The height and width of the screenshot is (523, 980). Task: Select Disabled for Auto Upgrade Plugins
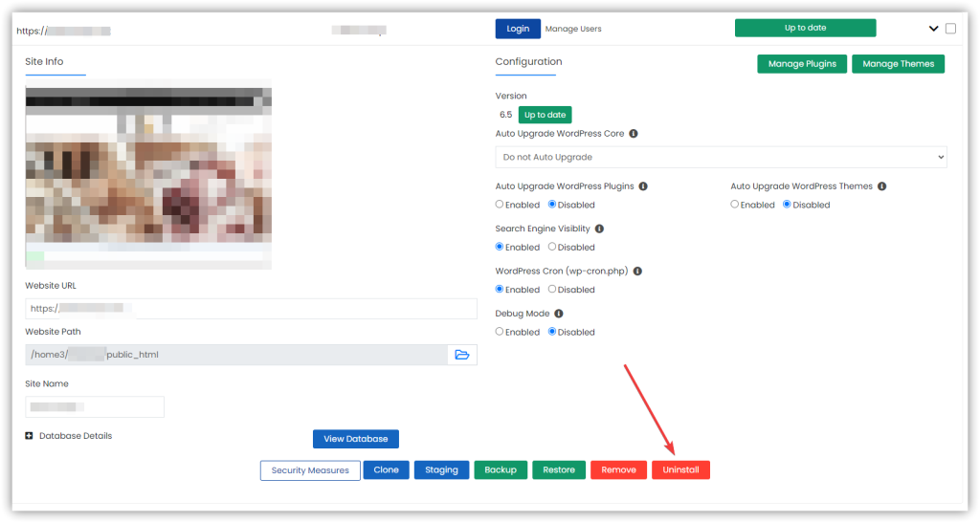[x=552, y=204]
